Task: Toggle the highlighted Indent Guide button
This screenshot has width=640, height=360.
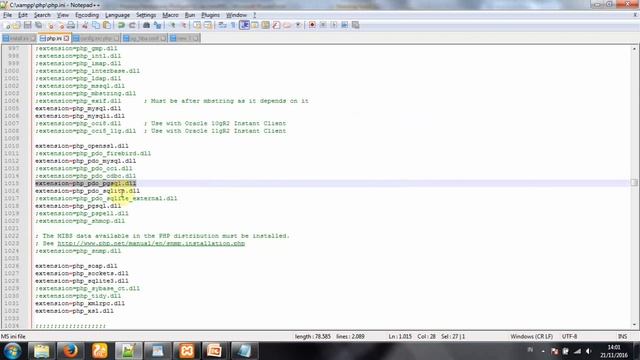Action: (x=244, y=25)
